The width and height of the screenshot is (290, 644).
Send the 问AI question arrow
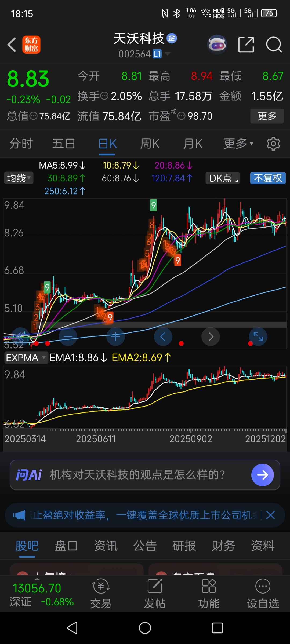point(262,475)
